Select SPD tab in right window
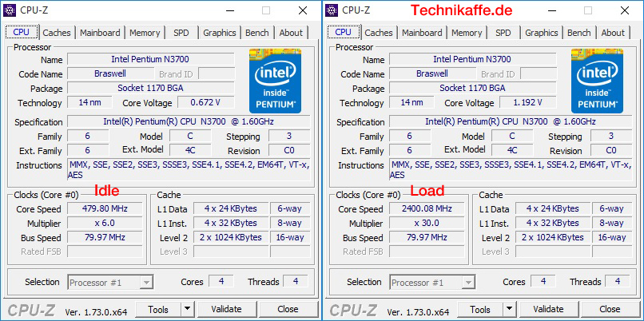 pyautogui.click(x=503, y=33)
